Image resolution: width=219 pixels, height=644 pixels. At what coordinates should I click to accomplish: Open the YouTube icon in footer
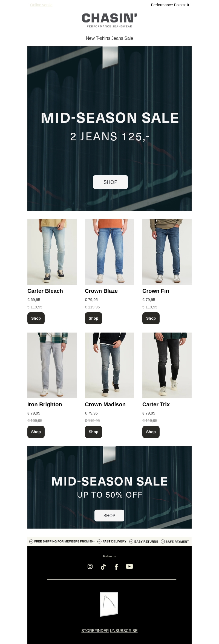129,566
